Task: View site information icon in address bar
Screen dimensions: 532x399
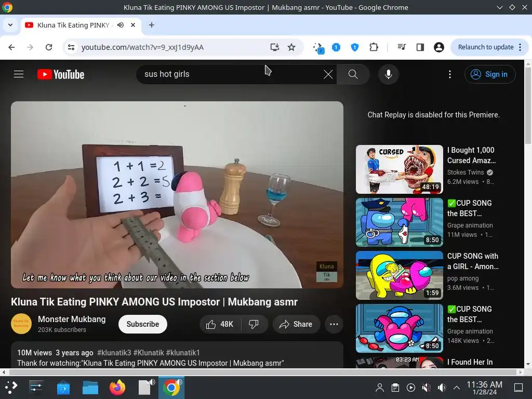Action: pyautogui.click(x=71, y=47)
